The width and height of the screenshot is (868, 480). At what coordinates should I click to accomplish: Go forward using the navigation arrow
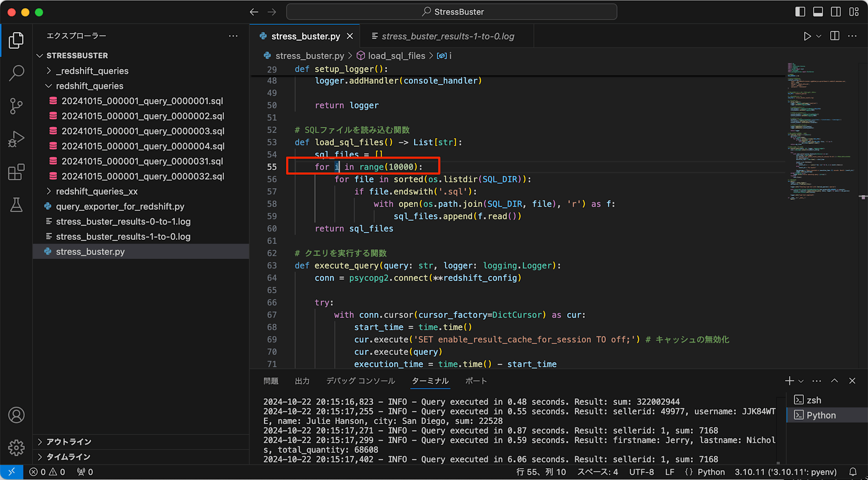pos(272,12)
